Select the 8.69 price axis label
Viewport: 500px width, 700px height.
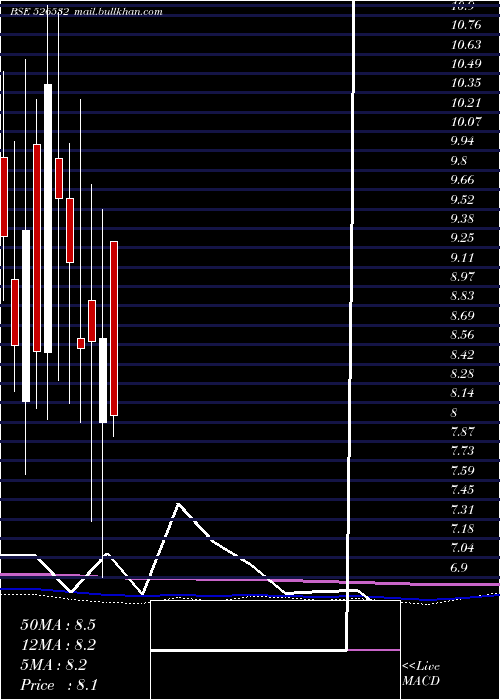pos(462,316)
